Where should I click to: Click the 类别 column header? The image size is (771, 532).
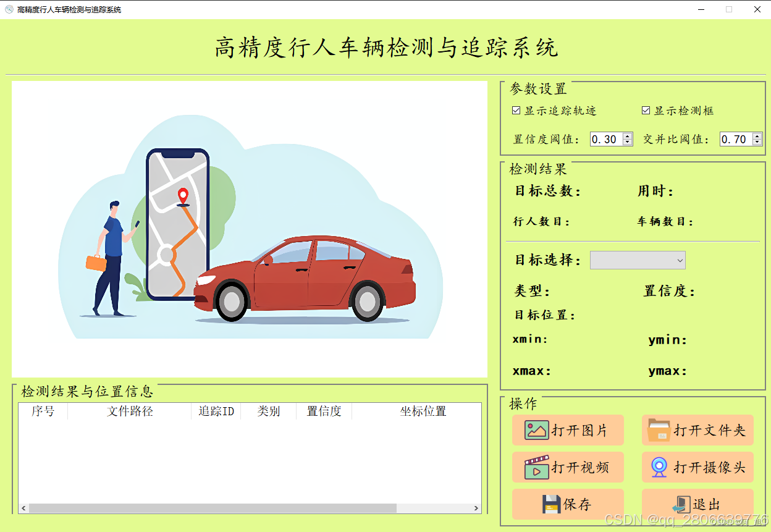click(x=269, y=412)
